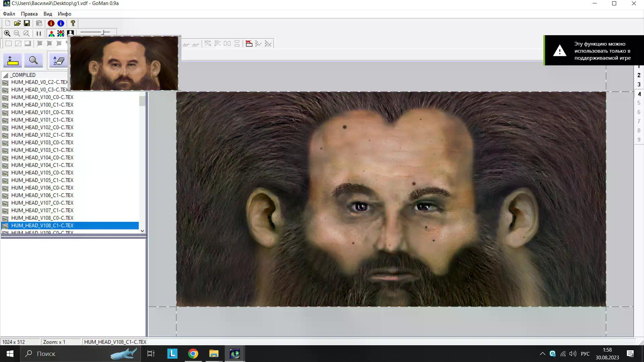644x362 pixels.
Task: Toggle the alpha channel checkerboard view icon
Action: 61,34
